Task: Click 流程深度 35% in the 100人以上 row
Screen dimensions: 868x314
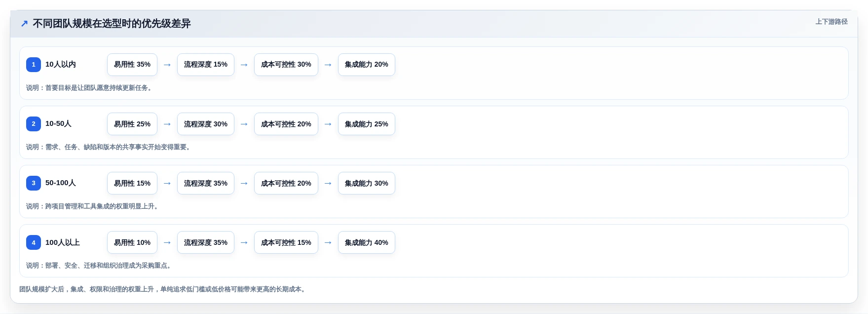Action: click(x=206, y=242)
